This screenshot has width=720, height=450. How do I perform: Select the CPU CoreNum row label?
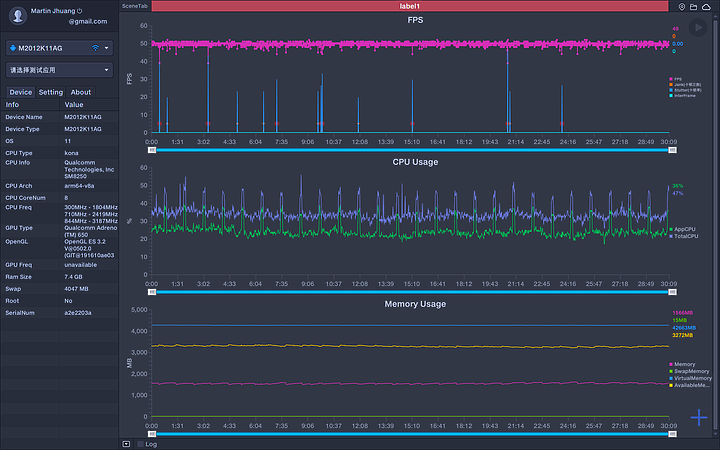click(x=25, y=198)
